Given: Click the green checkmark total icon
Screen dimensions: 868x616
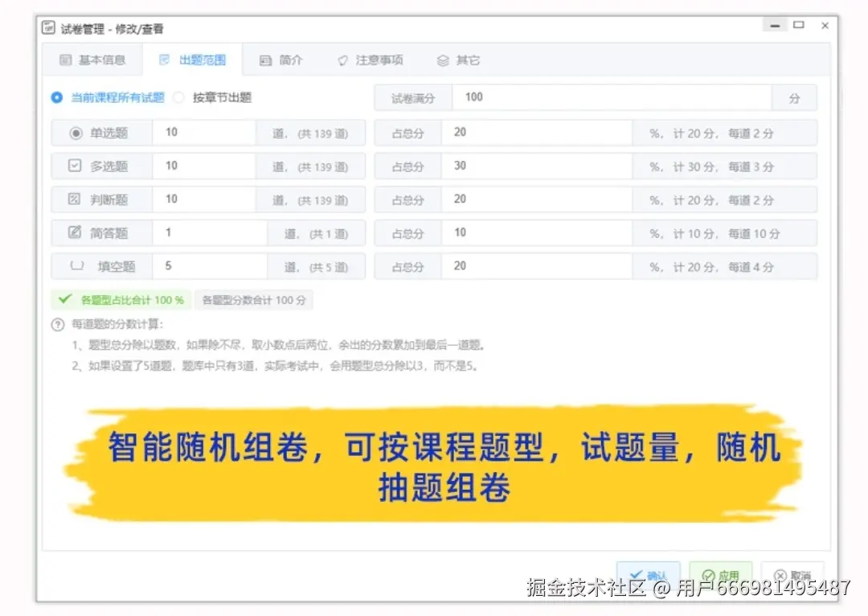Looking at the screenshot, I should tap(65, 299).
